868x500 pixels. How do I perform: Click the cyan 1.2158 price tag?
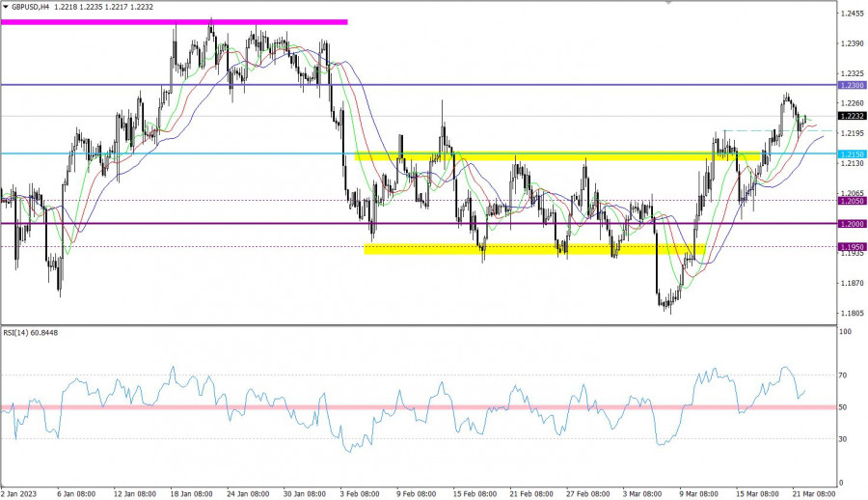pos(851,154)
